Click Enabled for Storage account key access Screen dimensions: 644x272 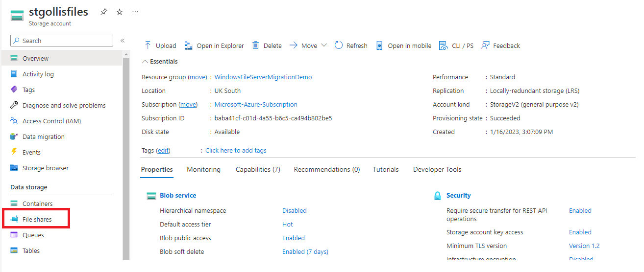[x=580, y=232]
